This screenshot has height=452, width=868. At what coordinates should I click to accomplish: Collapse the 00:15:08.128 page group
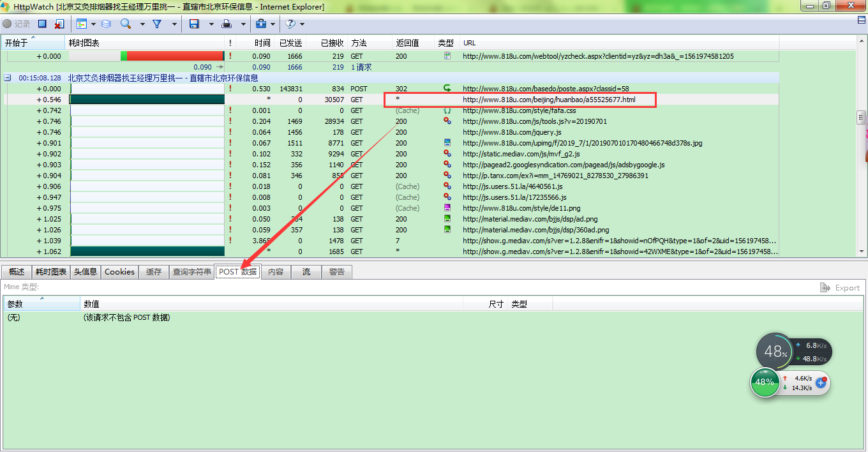click(x=8, y=78)
